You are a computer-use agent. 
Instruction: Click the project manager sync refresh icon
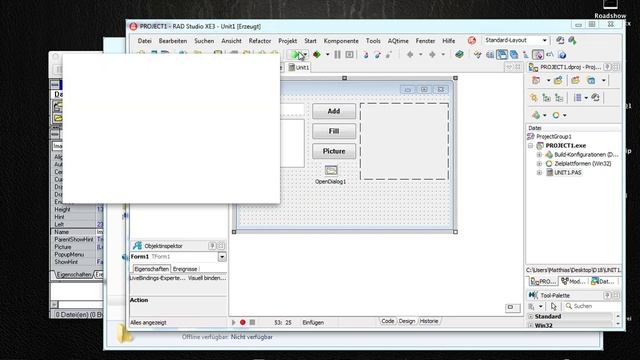(x=596, y=98)
